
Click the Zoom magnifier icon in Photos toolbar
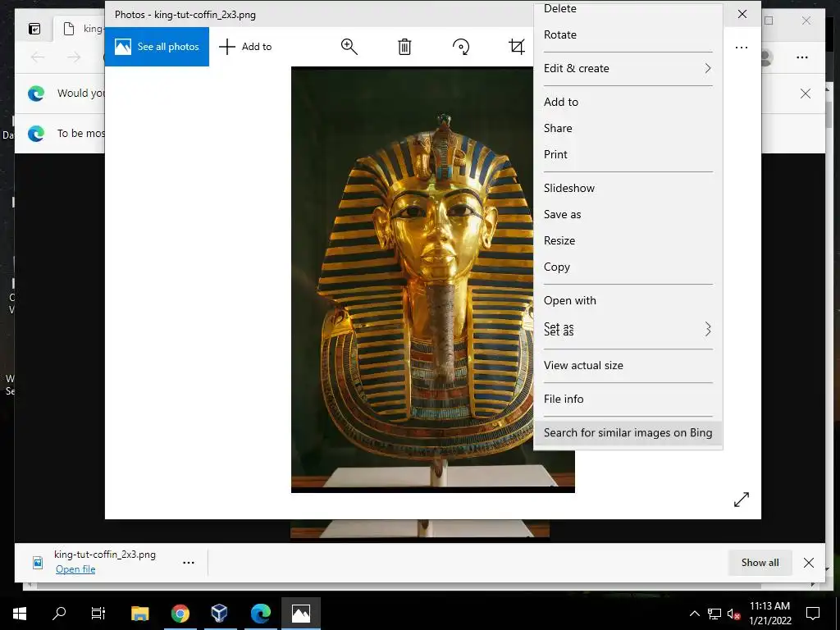tap(349, 47)
